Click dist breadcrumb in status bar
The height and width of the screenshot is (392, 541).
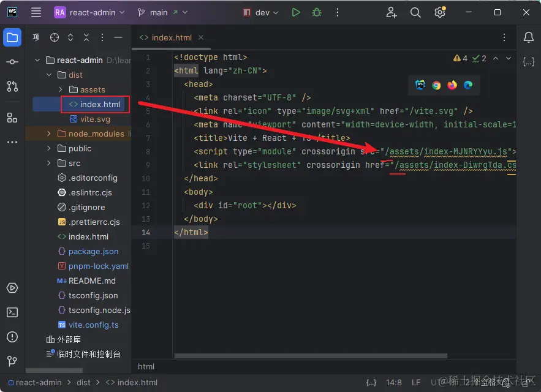(x=83, y=382)
